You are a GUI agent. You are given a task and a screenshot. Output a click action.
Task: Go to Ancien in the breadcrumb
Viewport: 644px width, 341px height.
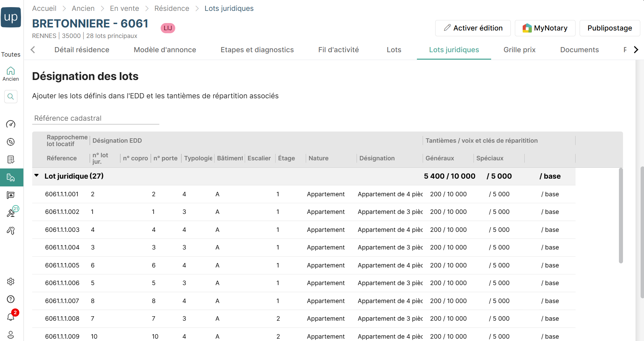coord(83,8)
